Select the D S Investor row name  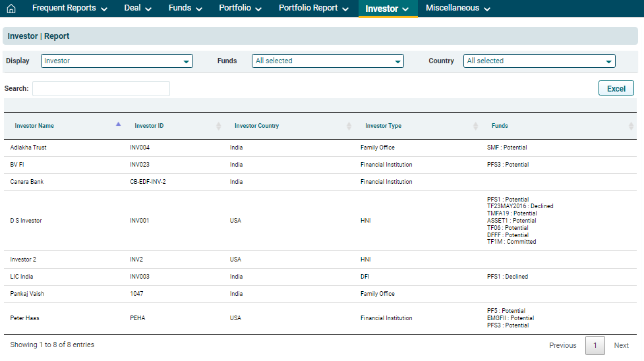[26, 221]
